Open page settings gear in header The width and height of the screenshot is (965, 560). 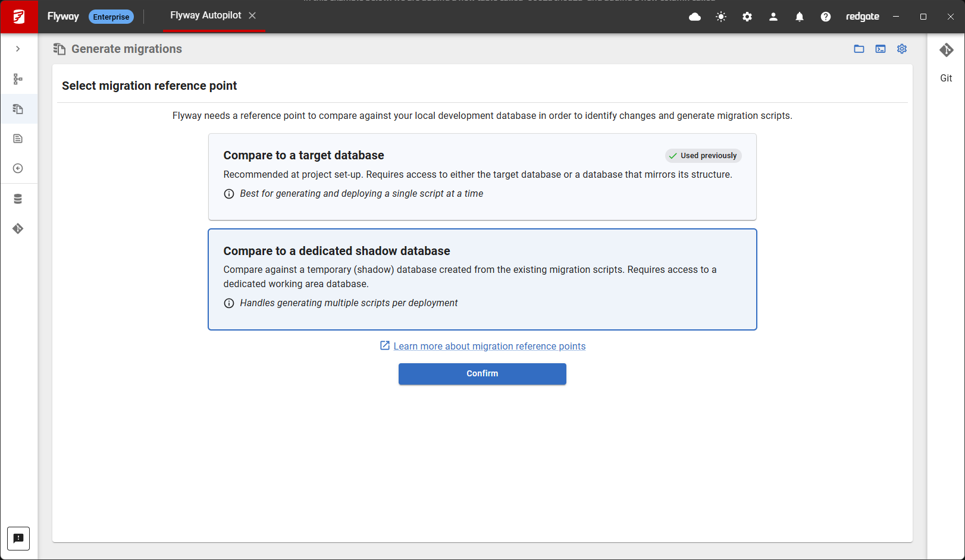pyautogui.click(x=902, y=49)
